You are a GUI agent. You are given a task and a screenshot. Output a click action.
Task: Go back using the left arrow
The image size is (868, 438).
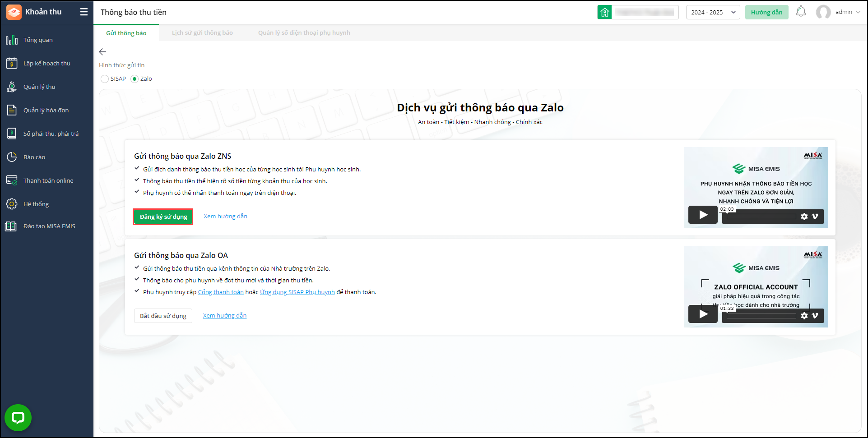click(102, 52)
